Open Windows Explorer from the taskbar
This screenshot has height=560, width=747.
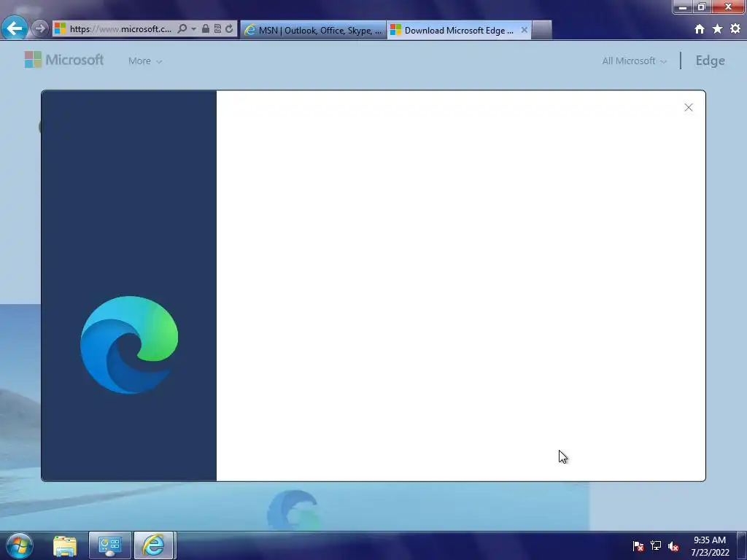[65, 545]
